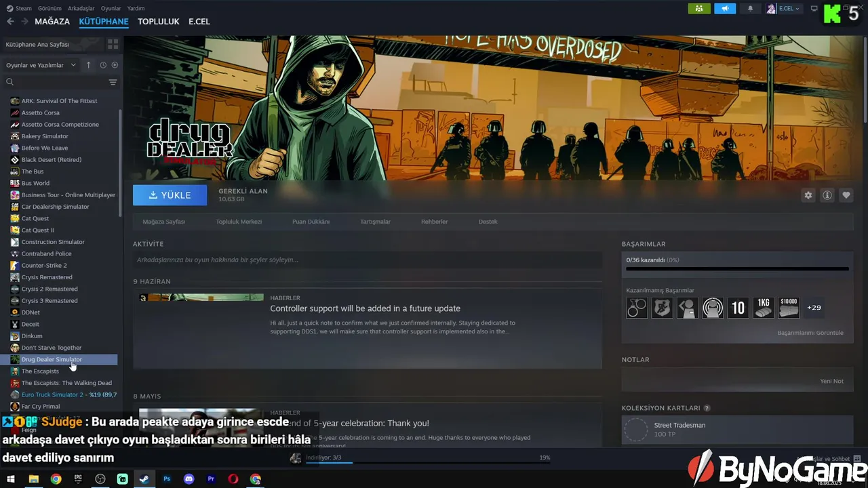868x488 pixels.
Task: Open the E.CEL profile tab
Action: tap(199, 22)
